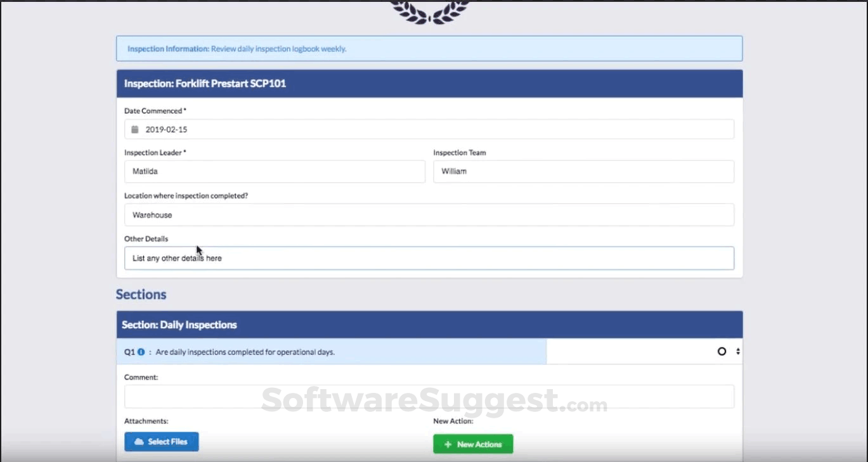Click the Comment field under Q1
This screenshot has height=462, width=868.
[429, 397]
